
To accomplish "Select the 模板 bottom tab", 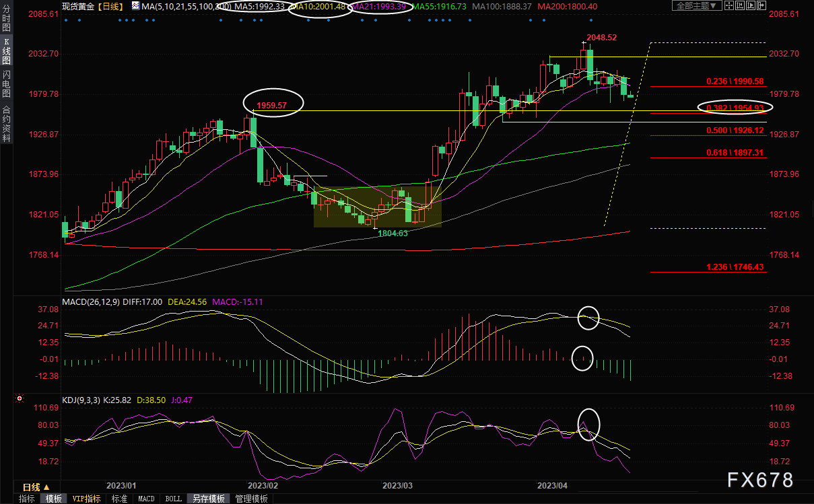I will [54, 499].
